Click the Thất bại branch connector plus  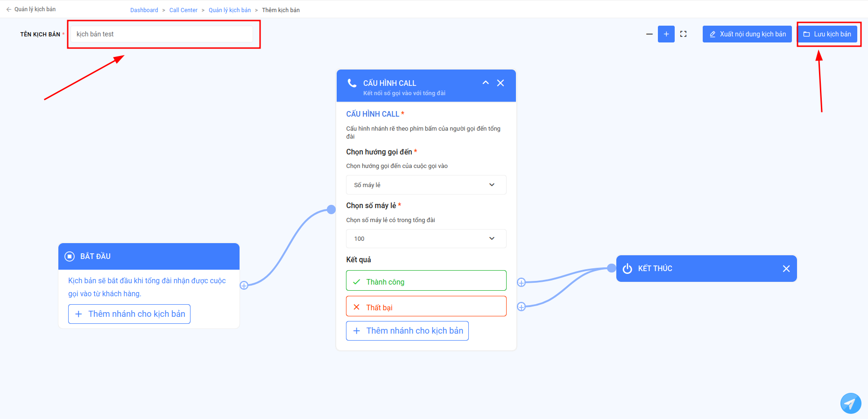(522, 307)
